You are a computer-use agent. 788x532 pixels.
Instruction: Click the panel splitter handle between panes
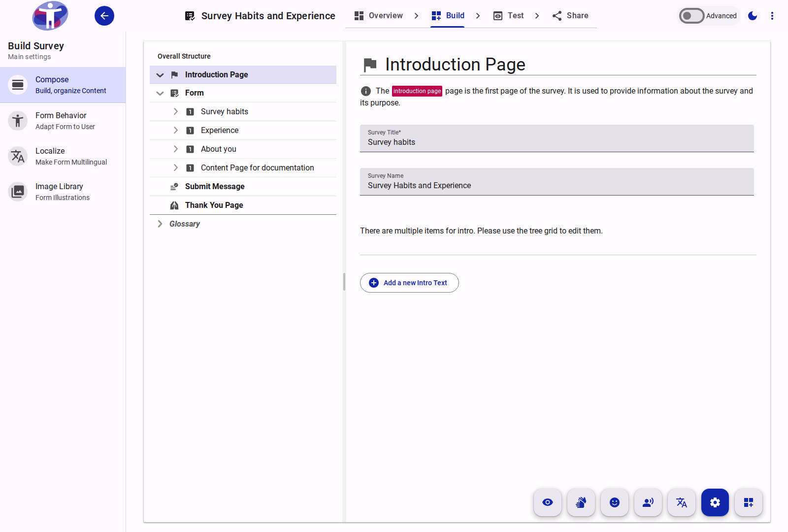tap(344, 282)
